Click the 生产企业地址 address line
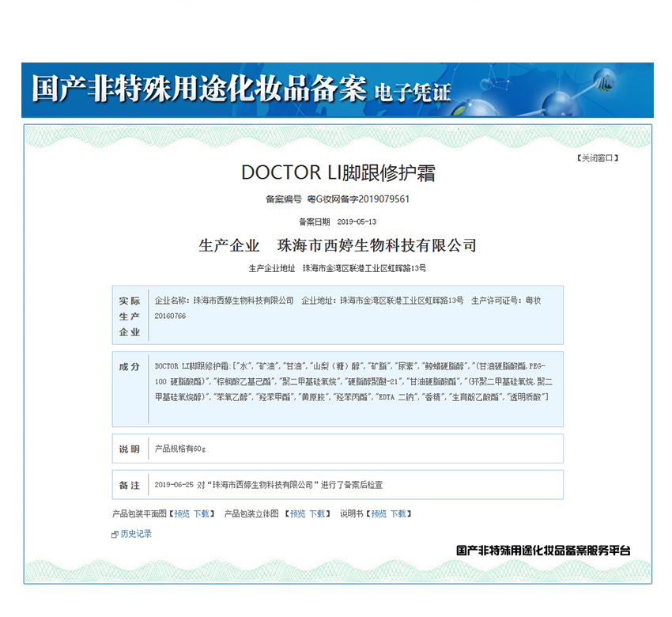672x617 pixels. coord(338,268)
